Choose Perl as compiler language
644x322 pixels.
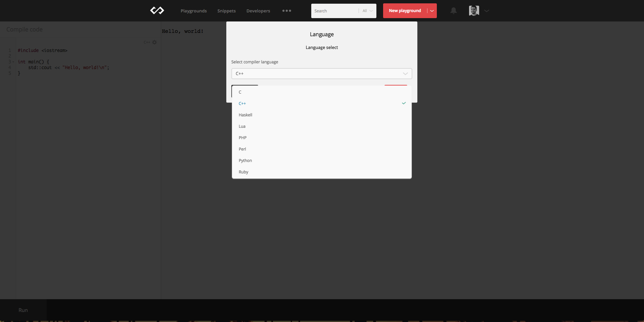(322, 149)
